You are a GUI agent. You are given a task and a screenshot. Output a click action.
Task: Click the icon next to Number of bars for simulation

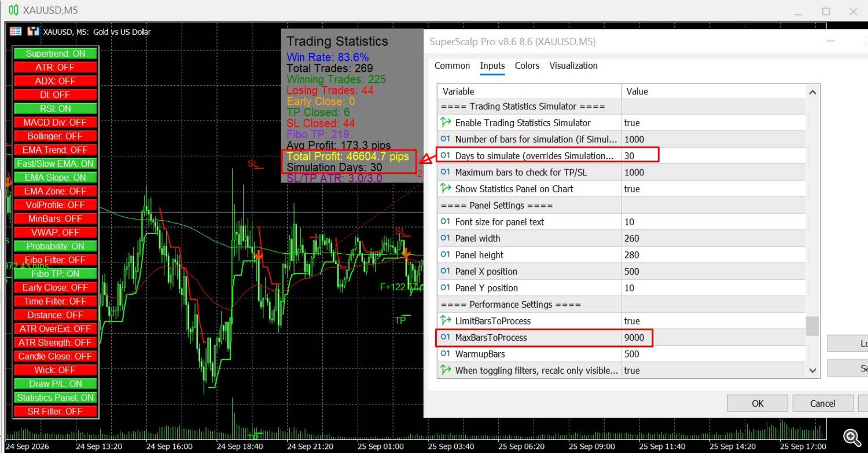(x=446, y=139)
